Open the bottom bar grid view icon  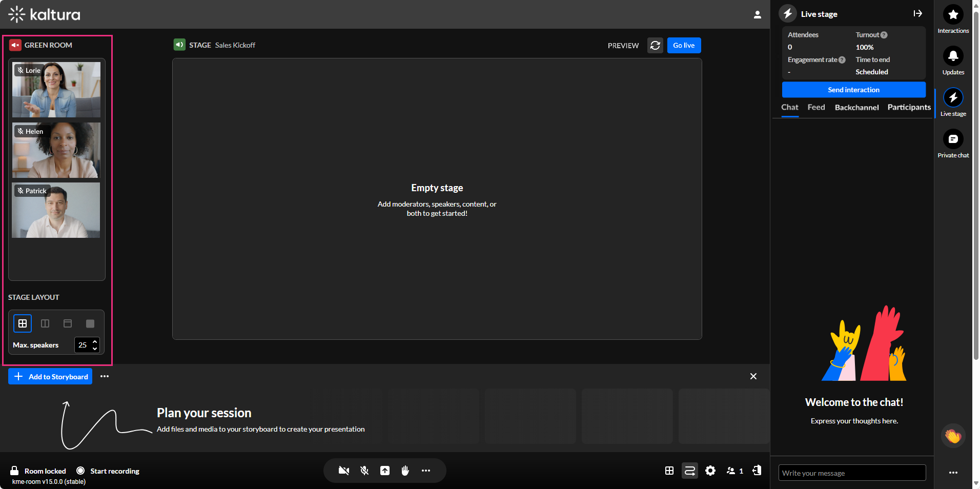(x=669, y=471)
